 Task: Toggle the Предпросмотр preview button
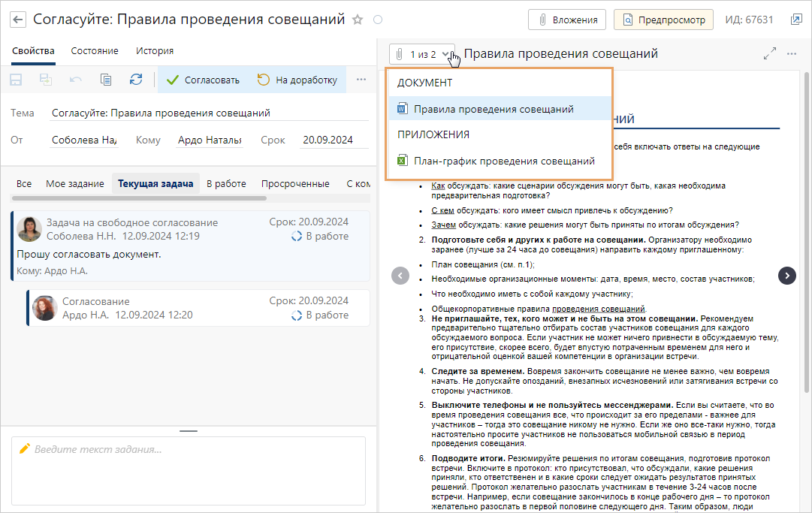[x=663, y=20]
